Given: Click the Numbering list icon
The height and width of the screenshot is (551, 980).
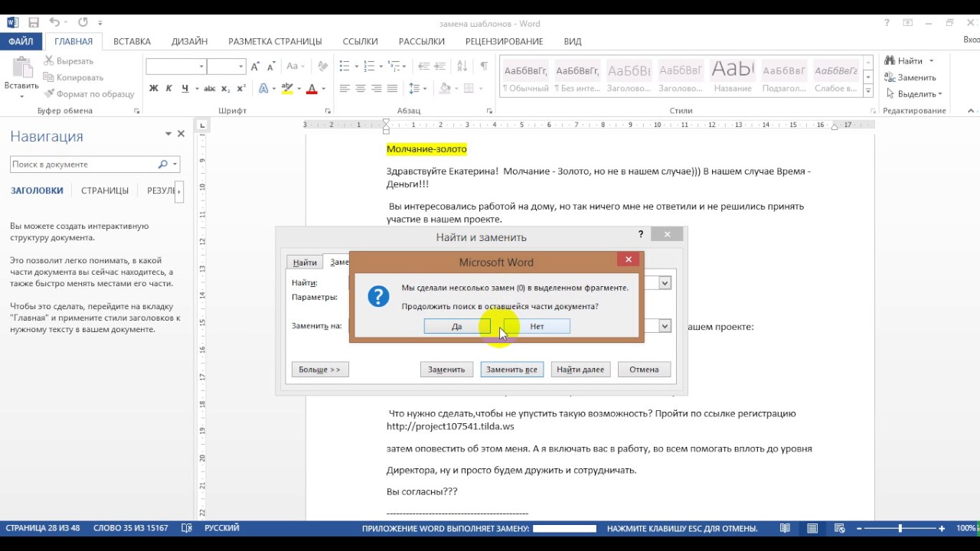Looking at the screenshot, I should click(370, 67).
